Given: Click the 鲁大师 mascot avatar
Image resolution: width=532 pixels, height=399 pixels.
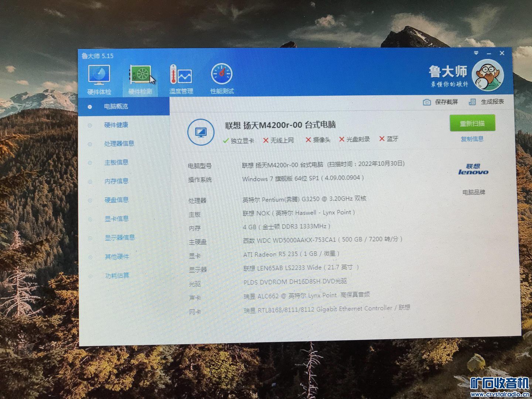Looking at the screenshot, I should 488,75.
